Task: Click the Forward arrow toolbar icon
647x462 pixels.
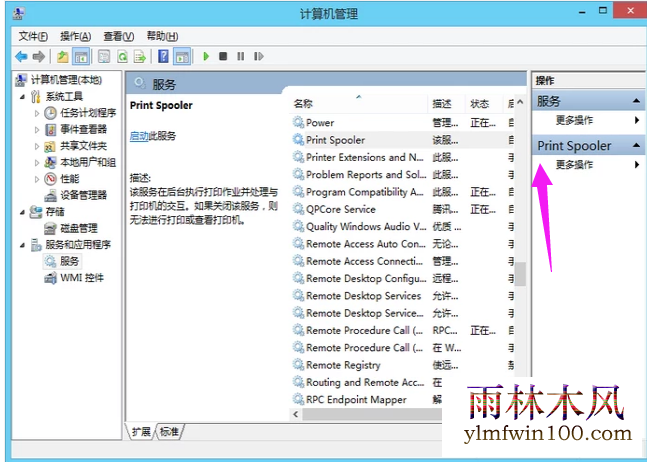Action: pos(39,57)
